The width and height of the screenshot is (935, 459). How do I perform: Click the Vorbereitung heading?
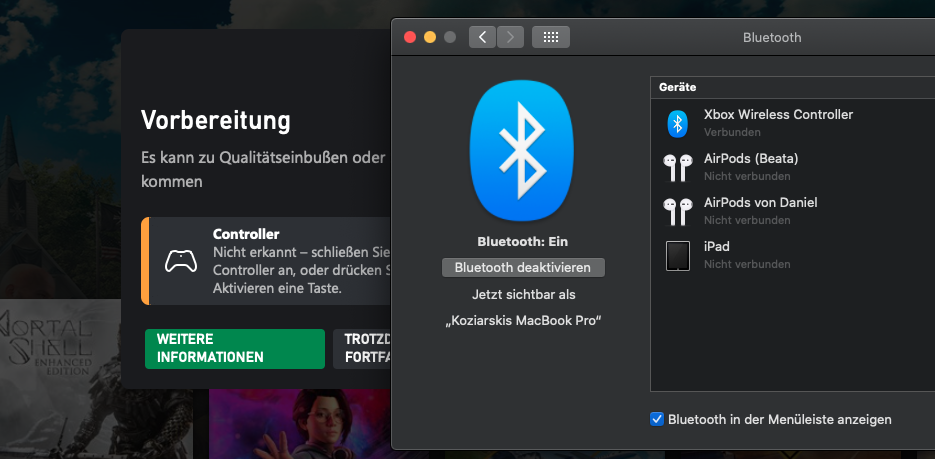pyautogui.click(x=215, y=120)
